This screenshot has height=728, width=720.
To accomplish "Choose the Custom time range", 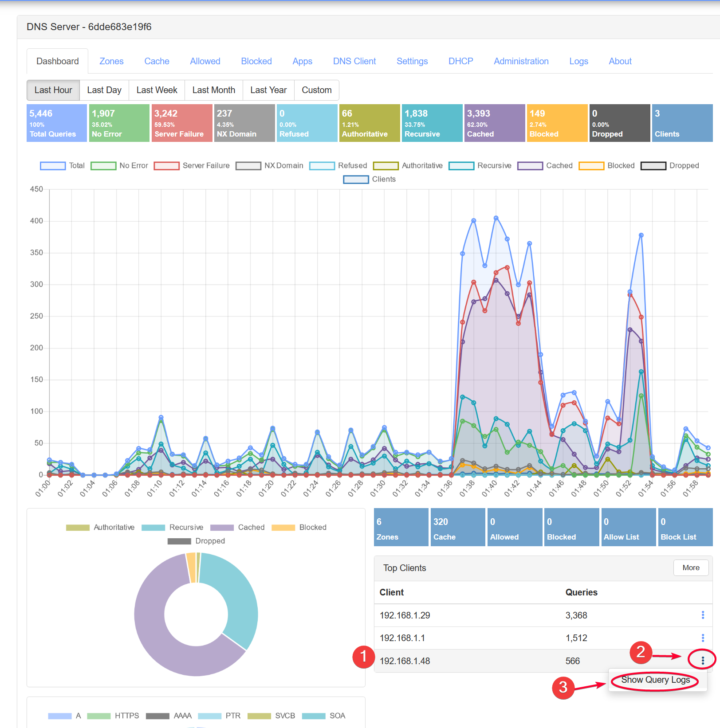I will (317, 90).
